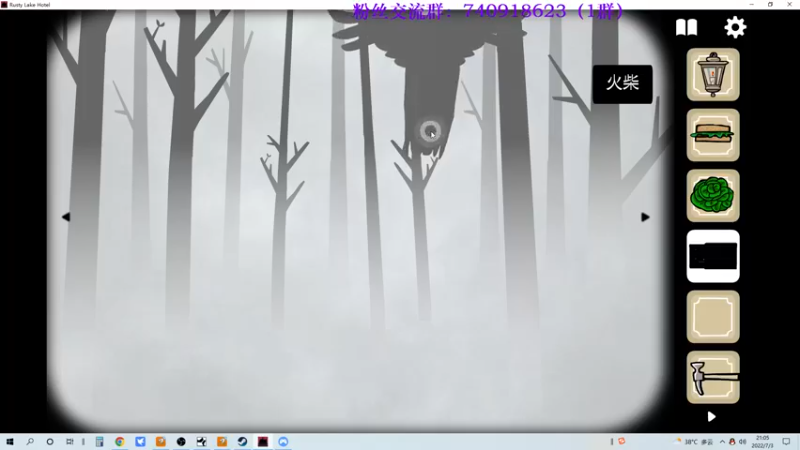Viewport: 800px width, 450px height.
Task: Open taskbar search magnifier
Action: (30, 441)
